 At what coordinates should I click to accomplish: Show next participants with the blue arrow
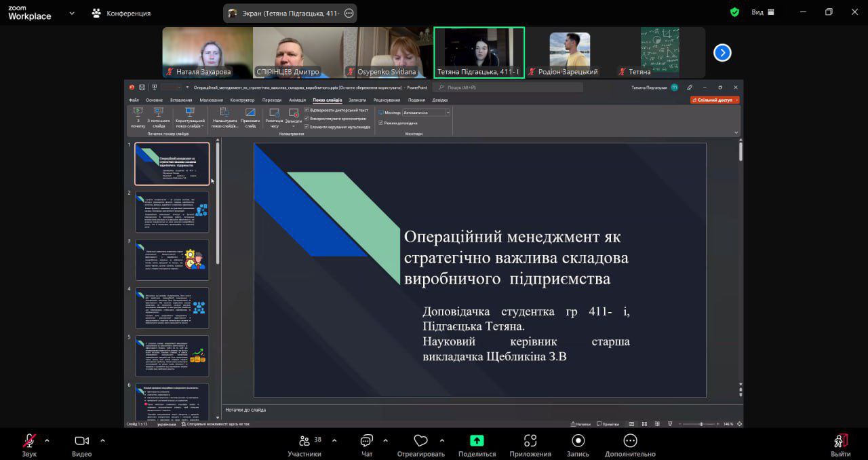coord(722,52)
